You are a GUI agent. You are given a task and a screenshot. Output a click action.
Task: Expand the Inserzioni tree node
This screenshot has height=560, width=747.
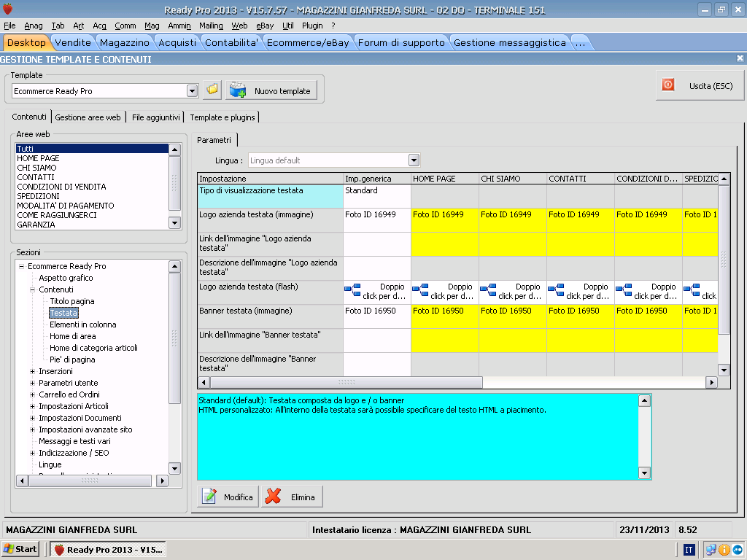pos(32,371)
